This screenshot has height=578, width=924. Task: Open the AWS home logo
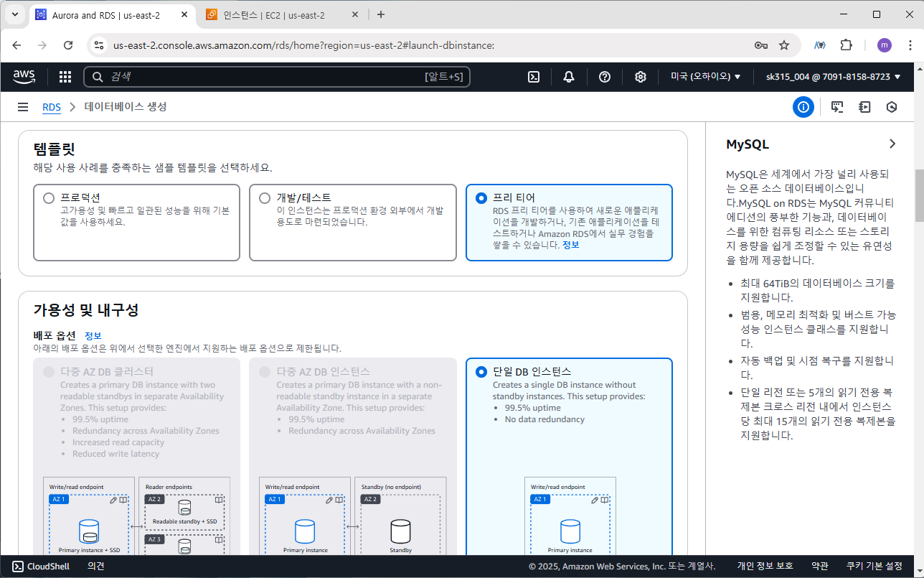tap(24, 76)
